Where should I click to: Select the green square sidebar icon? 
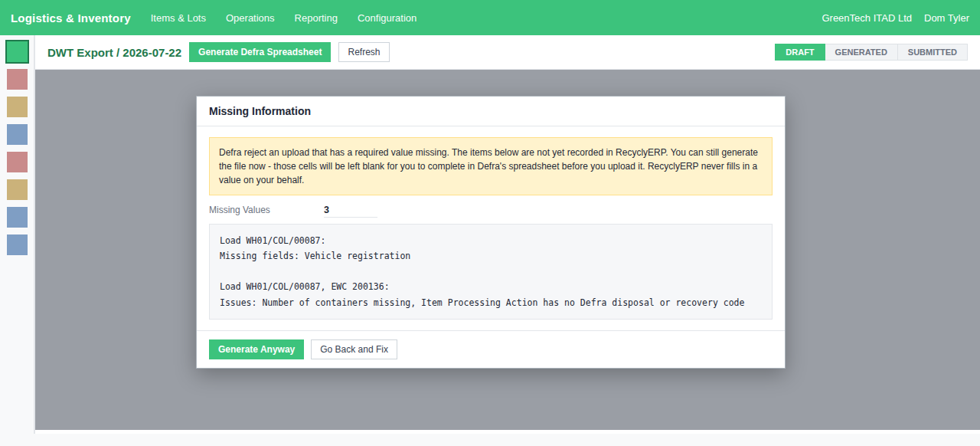point(17,51)
